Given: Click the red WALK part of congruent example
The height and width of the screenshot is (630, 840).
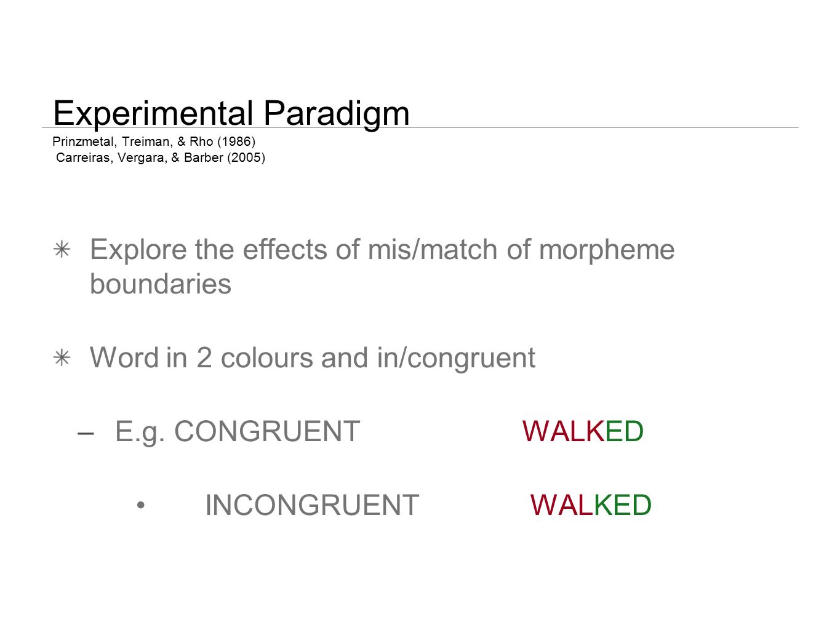Looking at the screenshot, I should tap(564, 431).
